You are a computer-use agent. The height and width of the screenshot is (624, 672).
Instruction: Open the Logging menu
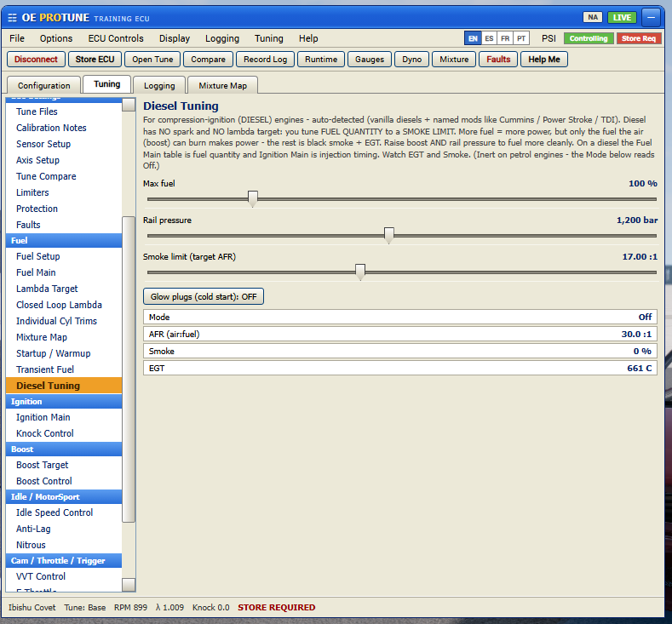[x=222, y=38]
